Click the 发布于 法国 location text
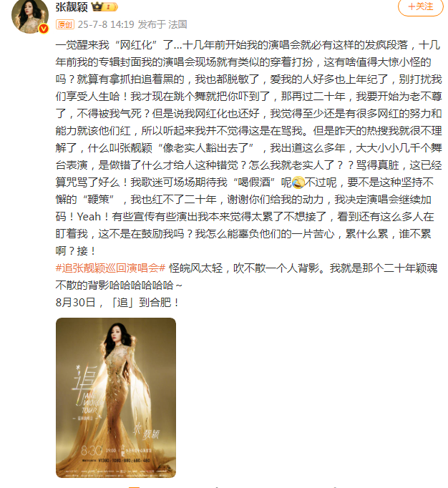Screen dimensions: 448x488 pyautogui.click(x=162, y=24)
